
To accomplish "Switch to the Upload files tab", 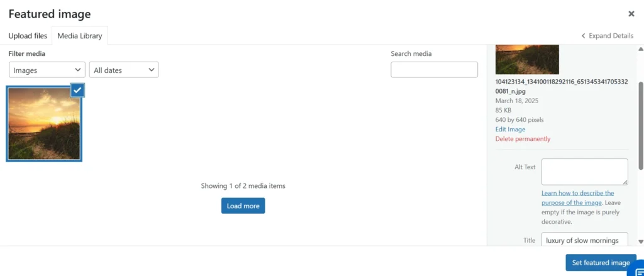I will point(28,36).
